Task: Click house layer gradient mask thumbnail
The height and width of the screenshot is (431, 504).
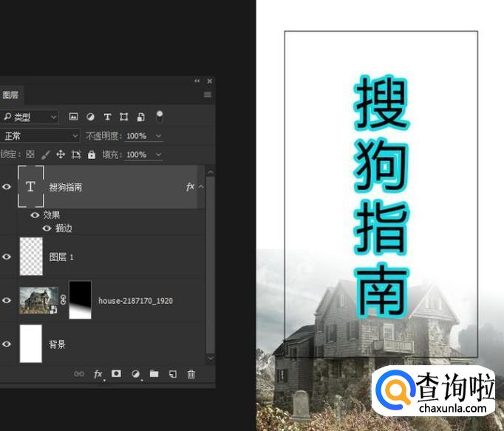Action: [x=81, y=299]
